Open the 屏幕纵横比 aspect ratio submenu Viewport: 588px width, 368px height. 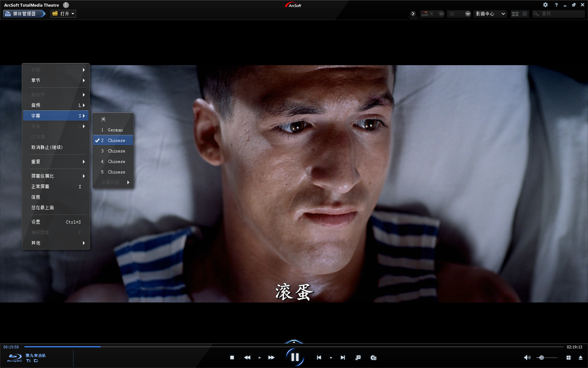56,176
